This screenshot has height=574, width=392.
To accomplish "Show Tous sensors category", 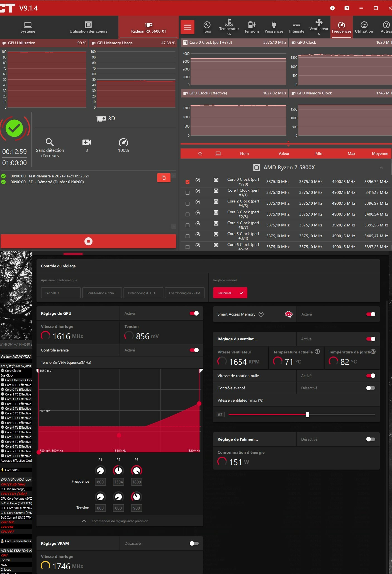I will (207, 27).
